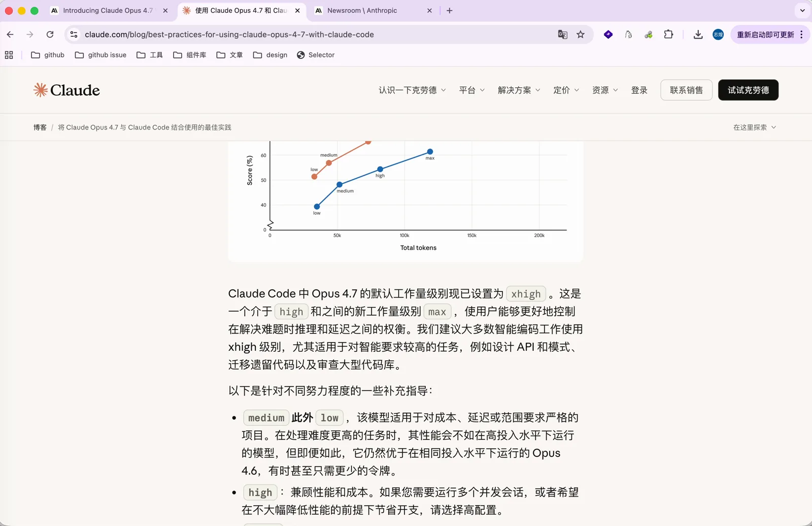Open the Extensions puzzle-piece icon
The image size is (812, 526).
(668, 35)
